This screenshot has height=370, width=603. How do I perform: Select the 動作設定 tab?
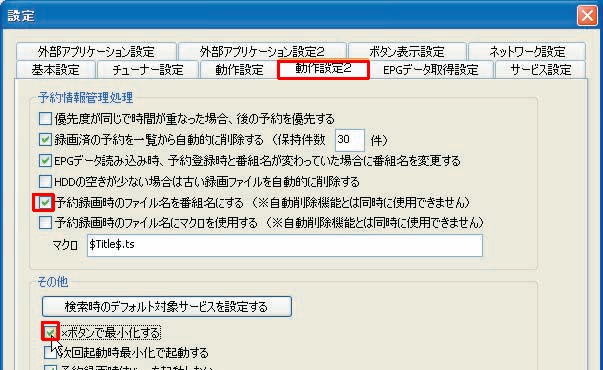coord(239,70)
